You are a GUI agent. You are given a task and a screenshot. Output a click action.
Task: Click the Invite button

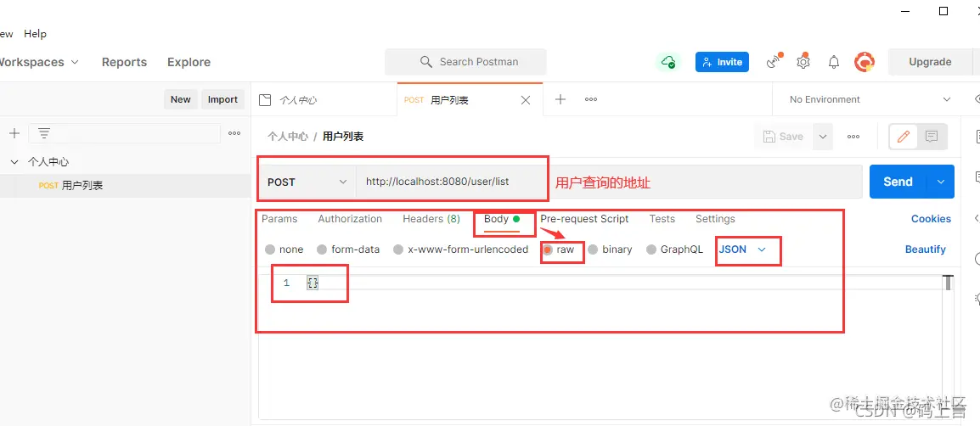(722, 62)
